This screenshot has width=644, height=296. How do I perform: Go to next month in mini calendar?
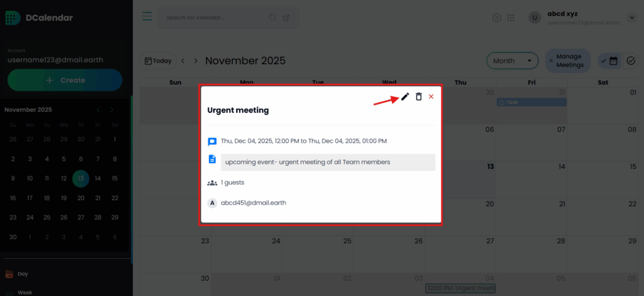coord(112,110)
